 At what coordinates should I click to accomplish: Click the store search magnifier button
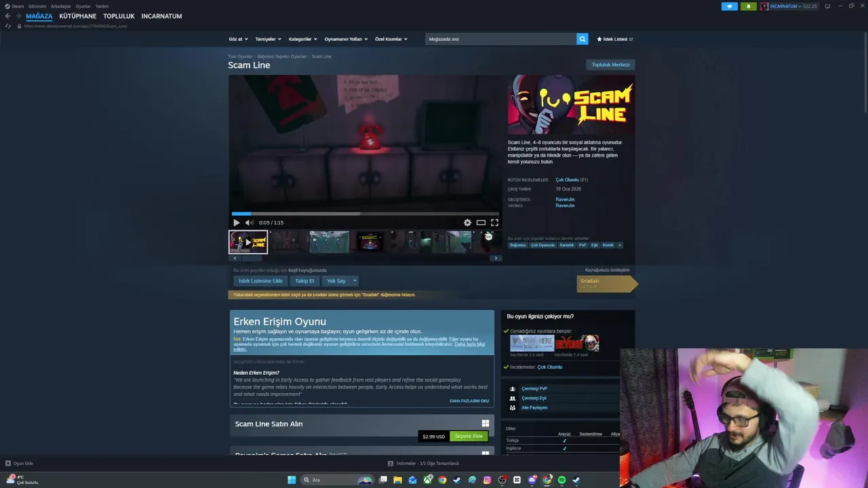tap(582, 39)
